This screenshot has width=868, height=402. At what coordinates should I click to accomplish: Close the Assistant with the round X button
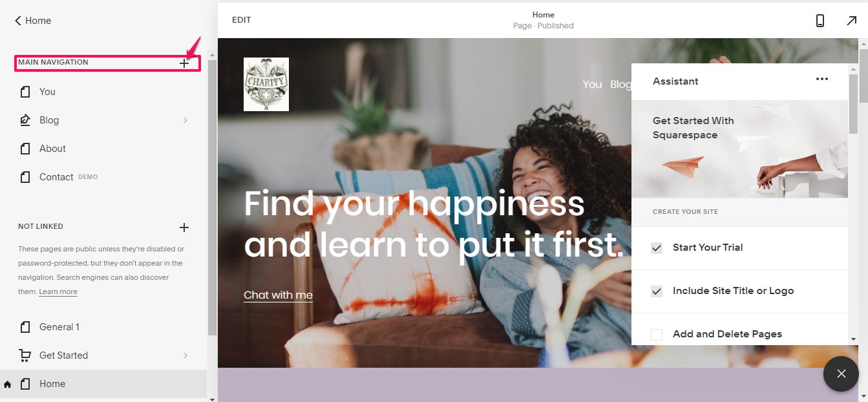841,374
